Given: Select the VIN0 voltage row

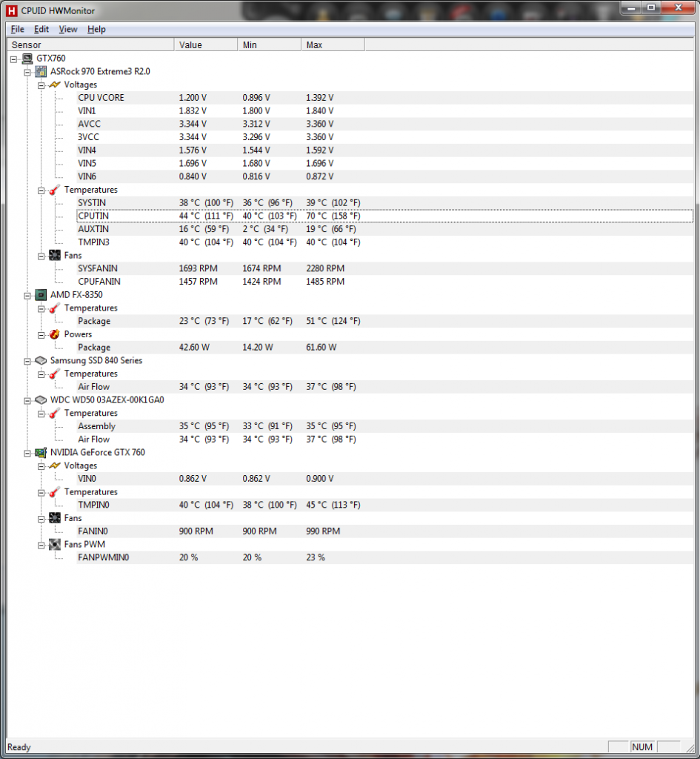Looking at the screenshot, I should tap(384, 479).
